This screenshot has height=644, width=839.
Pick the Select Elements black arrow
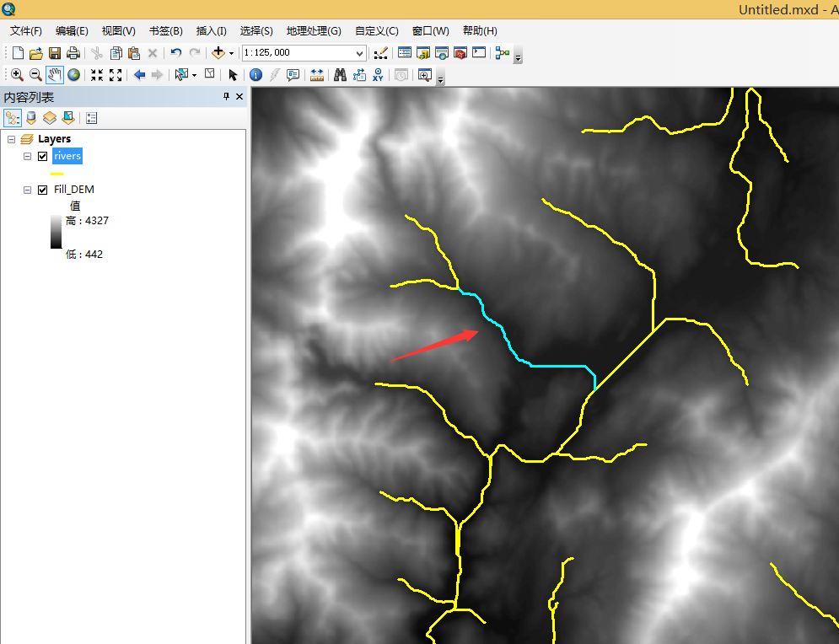coord(233,75)
